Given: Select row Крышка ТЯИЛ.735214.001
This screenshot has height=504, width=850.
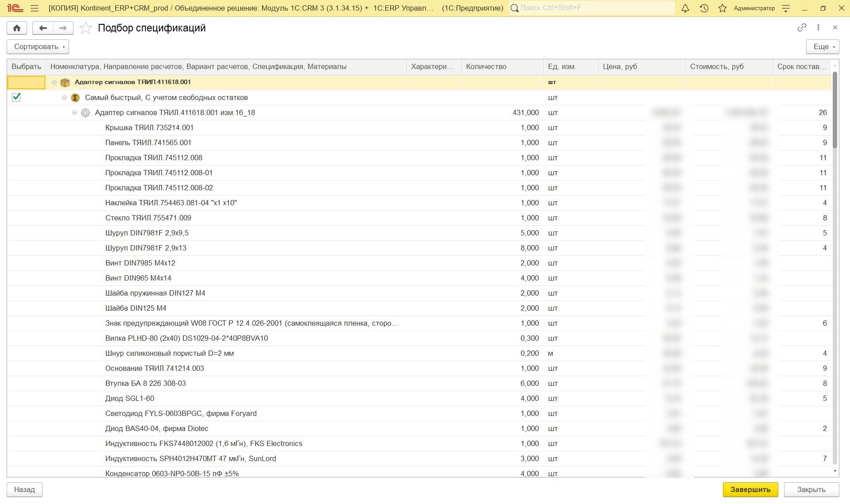Looking at the screenshot, I should [x=419, y=128].
